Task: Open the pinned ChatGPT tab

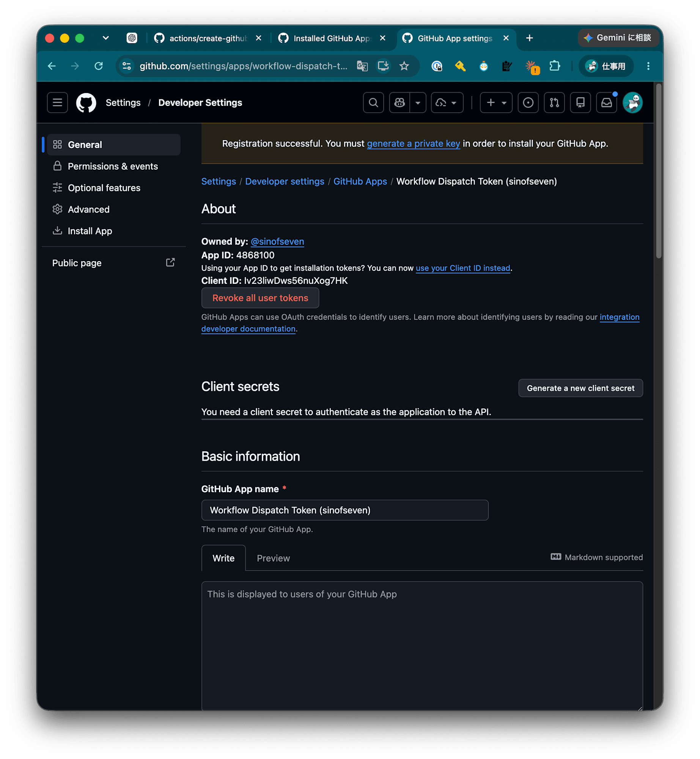Action: 132,38
